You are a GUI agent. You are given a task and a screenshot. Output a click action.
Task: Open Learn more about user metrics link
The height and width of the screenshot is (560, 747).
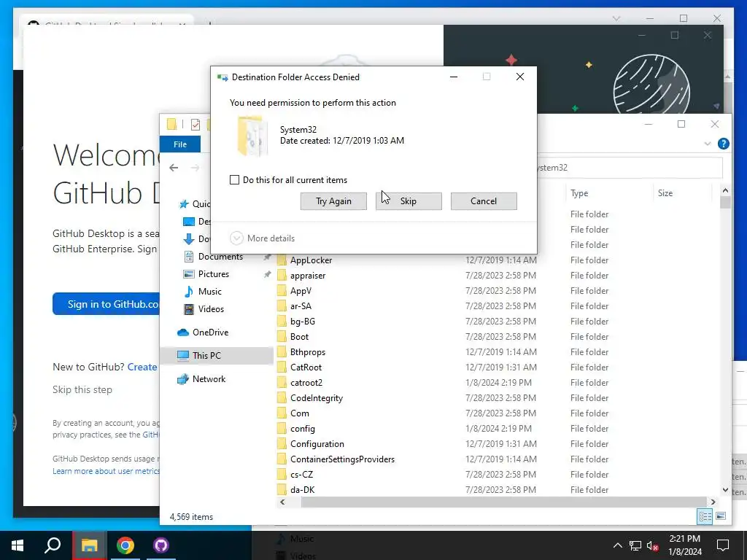click(107, 471)
